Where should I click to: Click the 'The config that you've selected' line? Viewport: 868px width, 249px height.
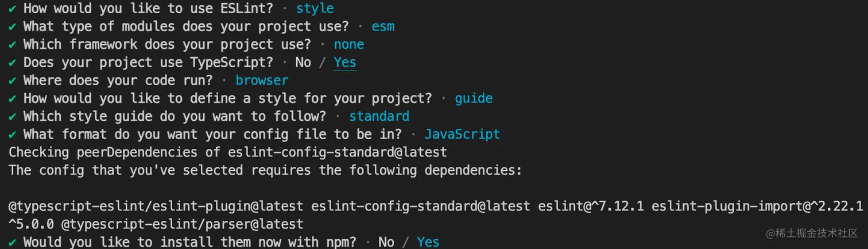click(265, 170)
